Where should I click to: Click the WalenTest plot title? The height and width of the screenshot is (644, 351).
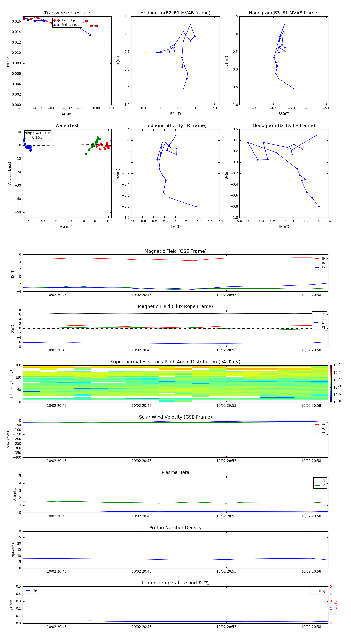(67, 125)
